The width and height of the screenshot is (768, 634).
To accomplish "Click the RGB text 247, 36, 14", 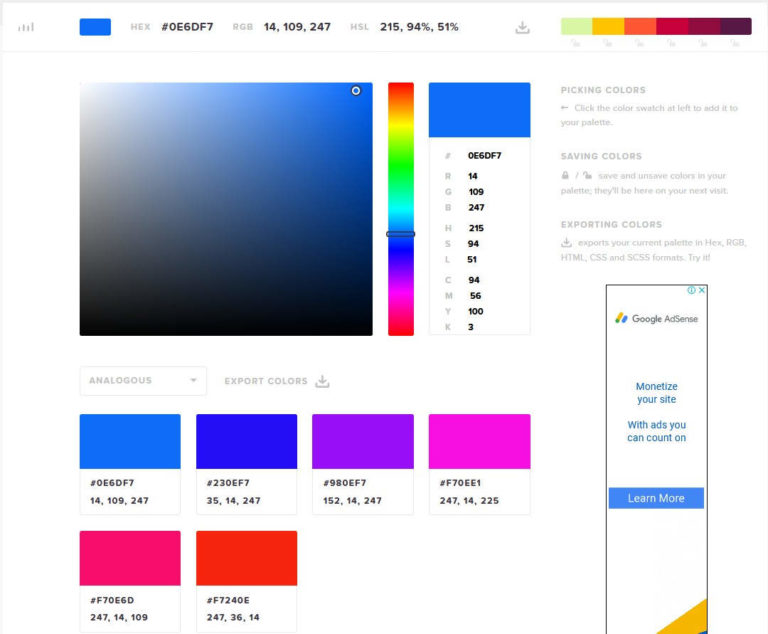I will pyautogui.click(x=233, y=617).
